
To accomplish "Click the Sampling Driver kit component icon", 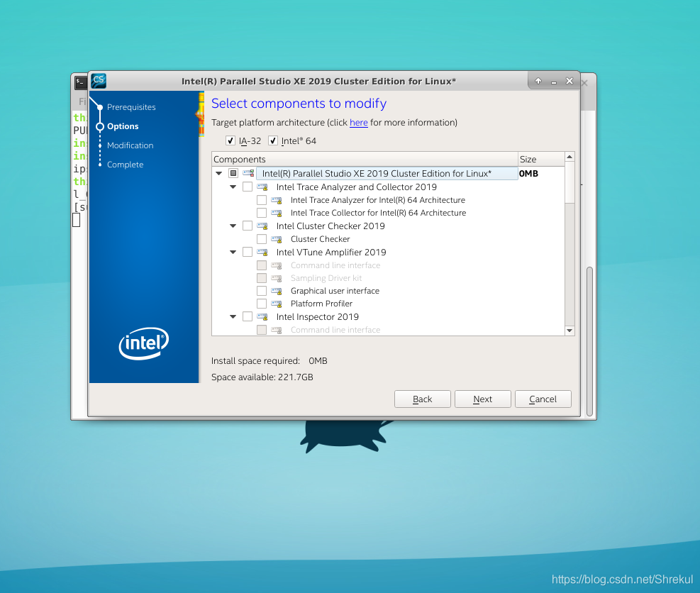I will [277, 278].
